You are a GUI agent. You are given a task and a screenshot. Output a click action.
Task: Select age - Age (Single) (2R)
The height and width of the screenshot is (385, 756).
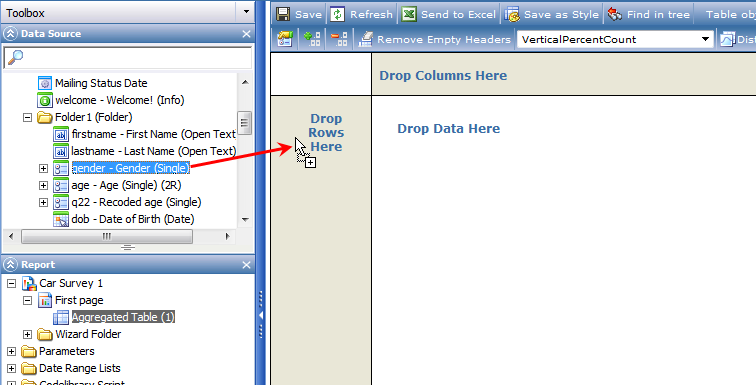[x=126, y=185]
